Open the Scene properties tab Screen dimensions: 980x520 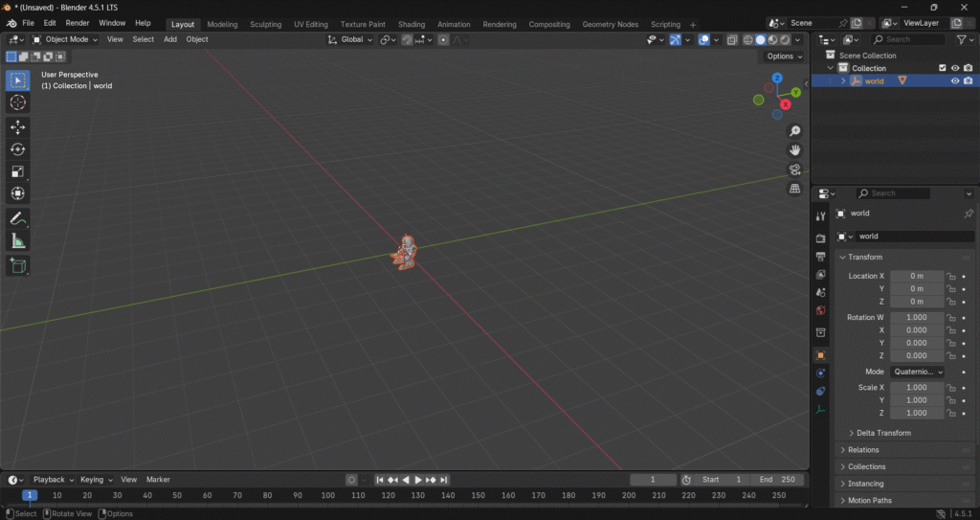[x=820, y=292]
